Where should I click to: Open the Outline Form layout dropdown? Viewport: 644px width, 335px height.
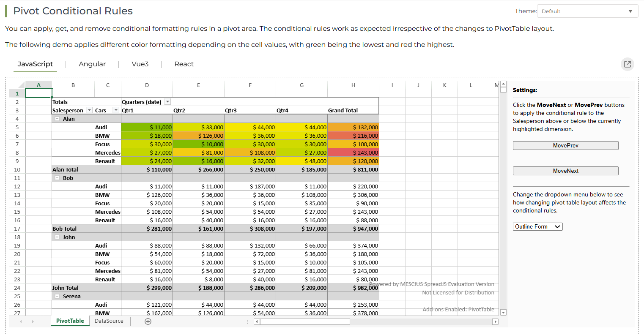[x=537, y=226]
